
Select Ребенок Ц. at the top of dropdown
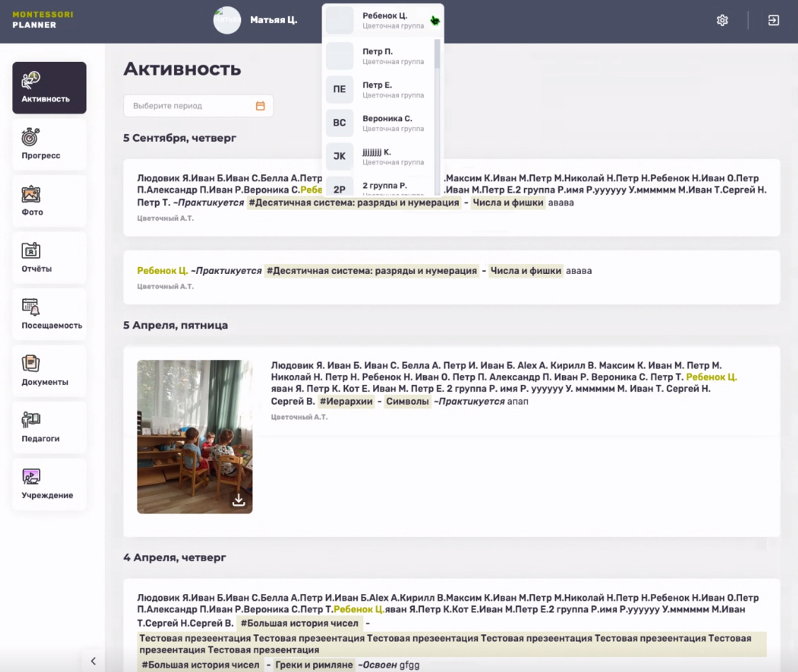[x=383, y=20]
